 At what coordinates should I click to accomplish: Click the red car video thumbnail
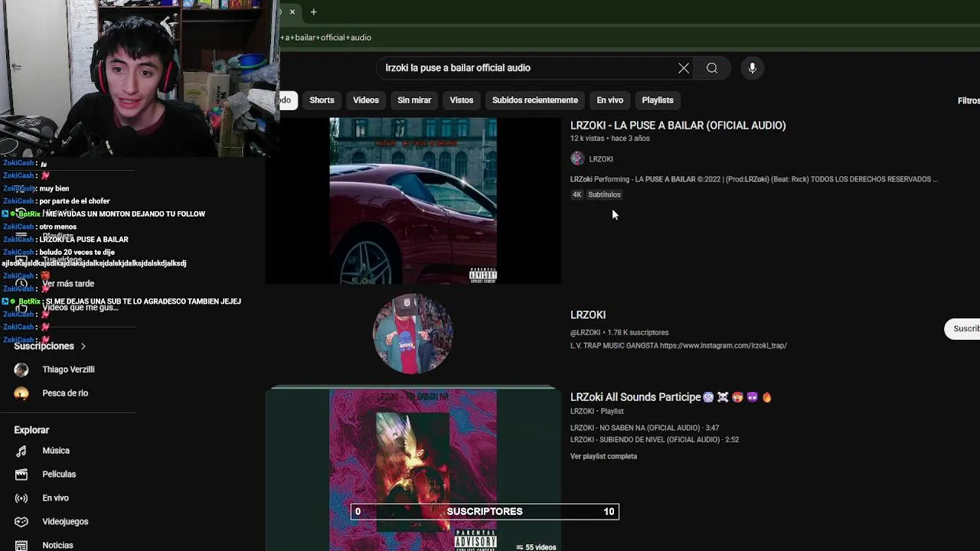(413, 201)
